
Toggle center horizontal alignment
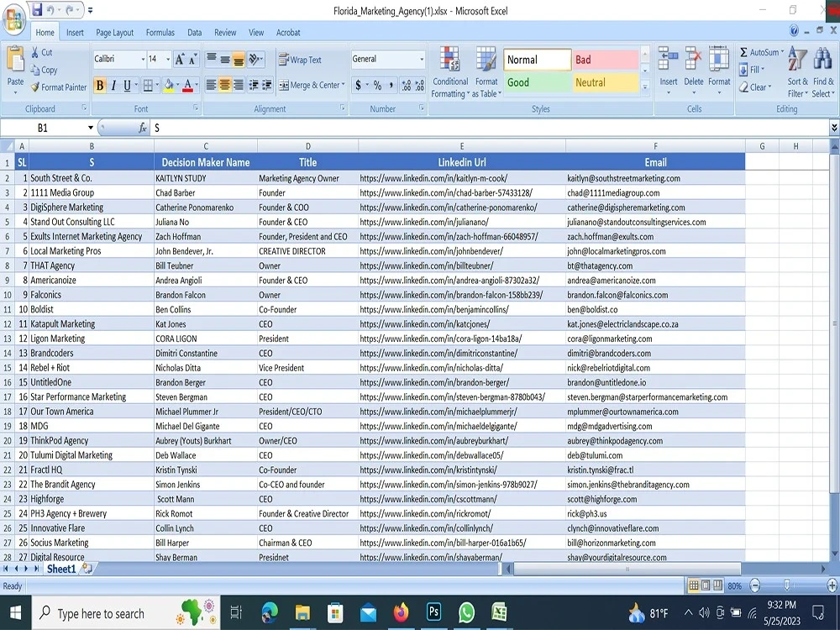(225, 85)
